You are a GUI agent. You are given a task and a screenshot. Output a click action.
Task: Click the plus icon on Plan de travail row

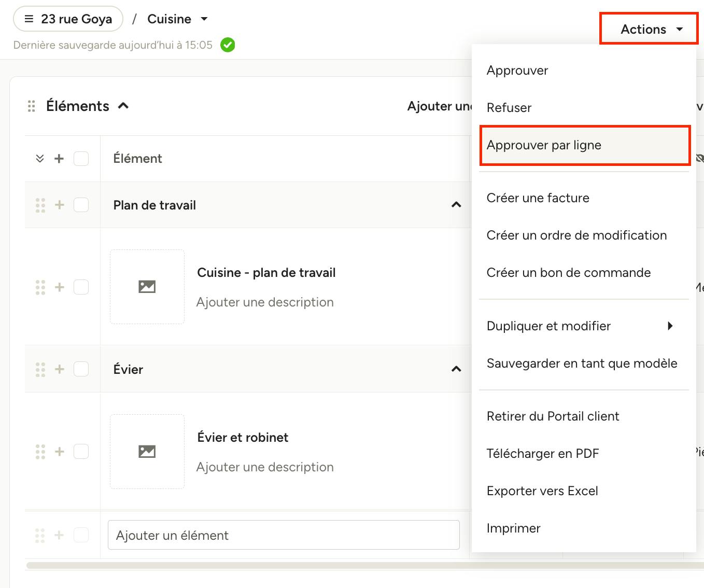coord(60,205)
